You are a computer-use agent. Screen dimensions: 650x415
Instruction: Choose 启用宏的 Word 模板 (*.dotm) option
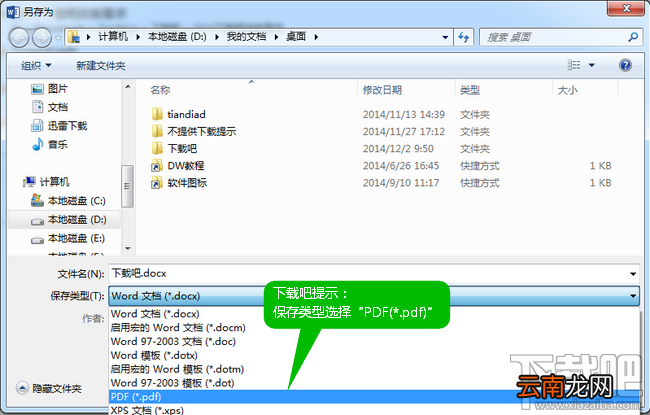tap(177, 369)
